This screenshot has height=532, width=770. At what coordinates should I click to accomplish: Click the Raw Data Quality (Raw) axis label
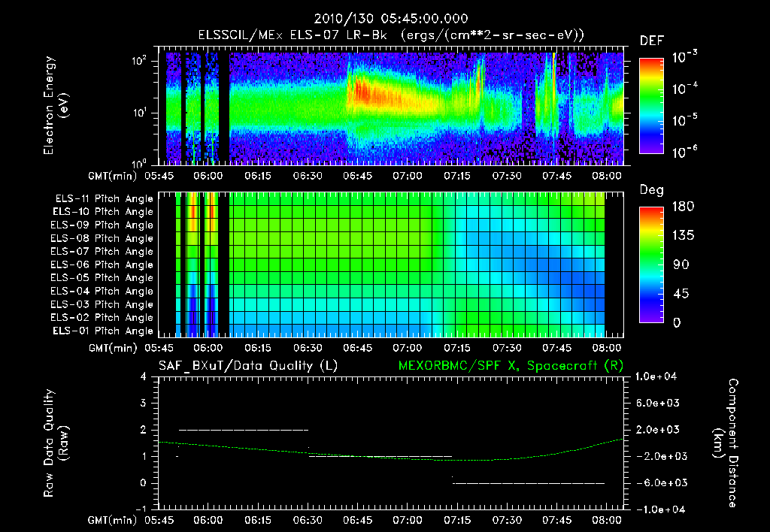point(56,443)
